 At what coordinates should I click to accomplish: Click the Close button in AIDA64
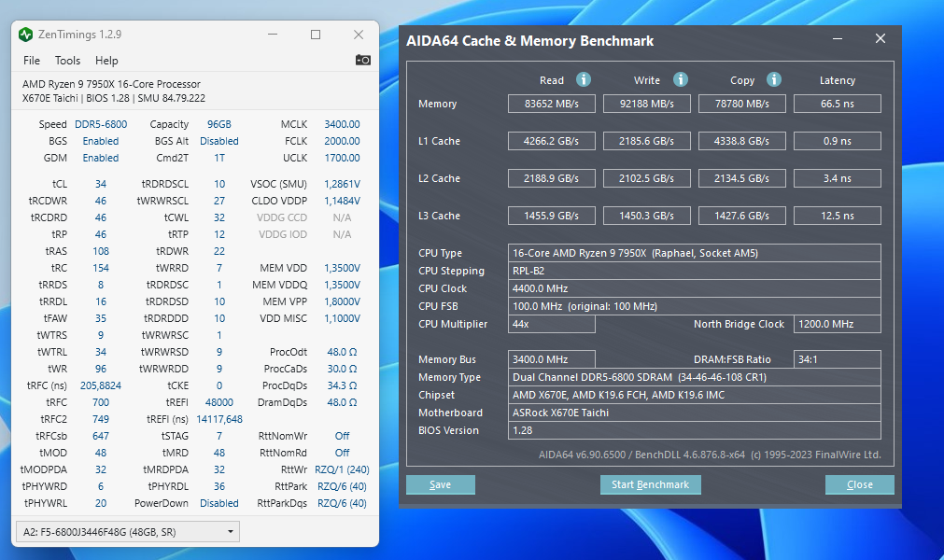tap(859, 484)
